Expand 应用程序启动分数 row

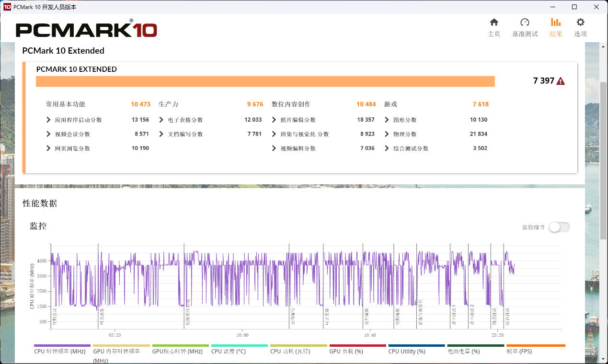pos(48,120)
